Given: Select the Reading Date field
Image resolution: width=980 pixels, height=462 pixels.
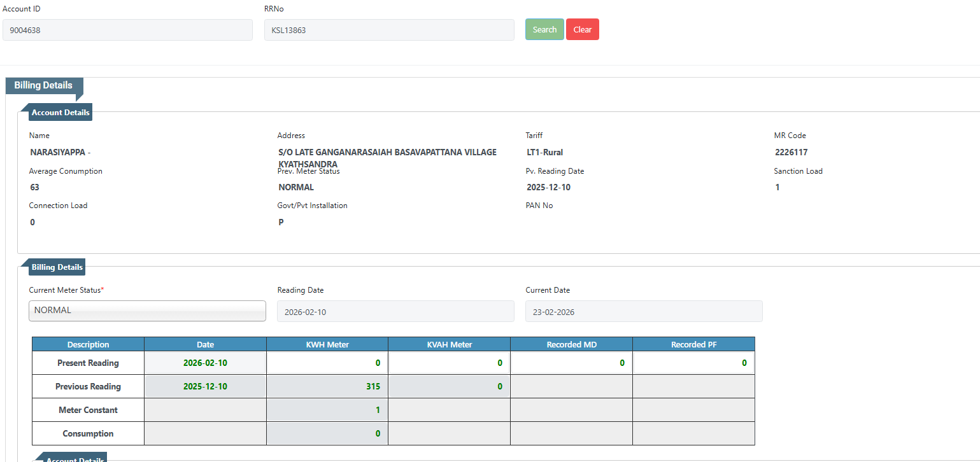Looking at the screenshot, I should point(395,312).
